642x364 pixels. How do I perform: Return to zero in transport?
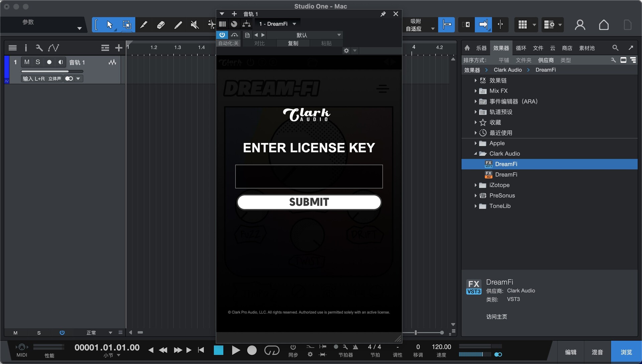click(201, 350)
